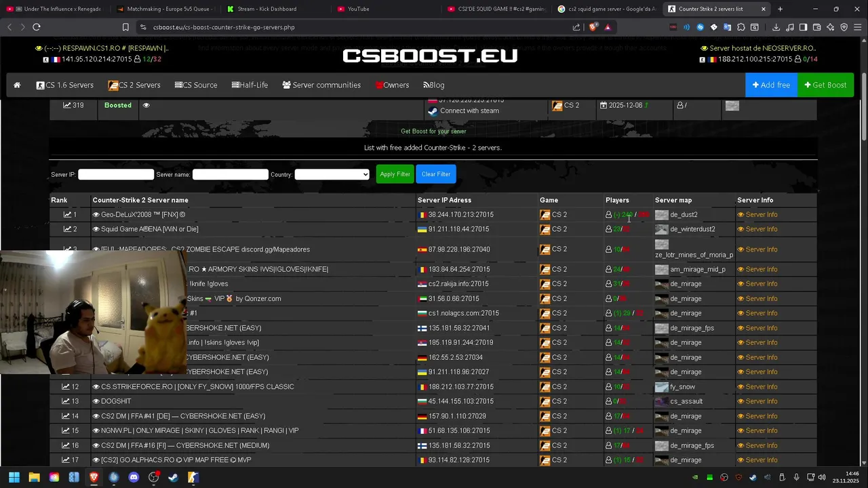
Task: Click eye icon of CS.STRIKEFORCE.RO server
Action: point(96,387)
